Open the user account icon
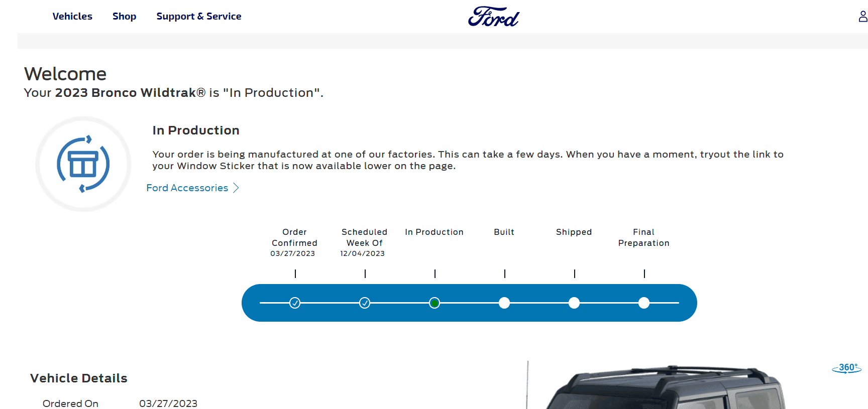This screenshot has width=868, height=409. 863,17
